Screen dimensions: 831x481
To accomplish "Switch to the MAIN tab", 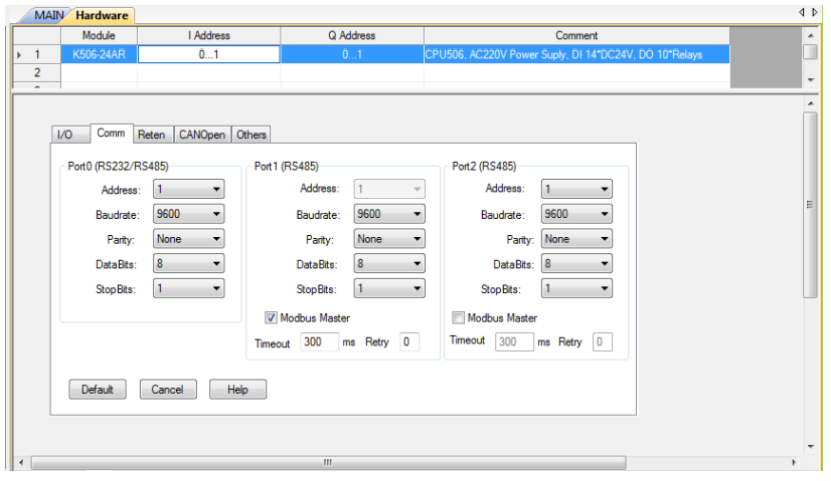I will 49,16.
